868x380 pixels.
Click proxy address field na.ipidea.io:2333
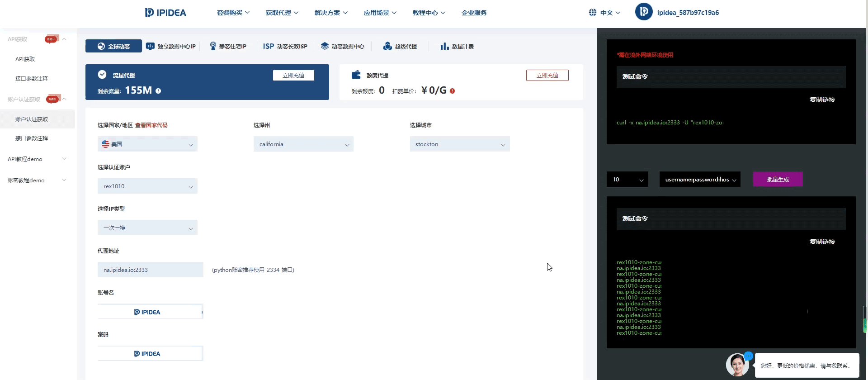(x=151, y=270)
